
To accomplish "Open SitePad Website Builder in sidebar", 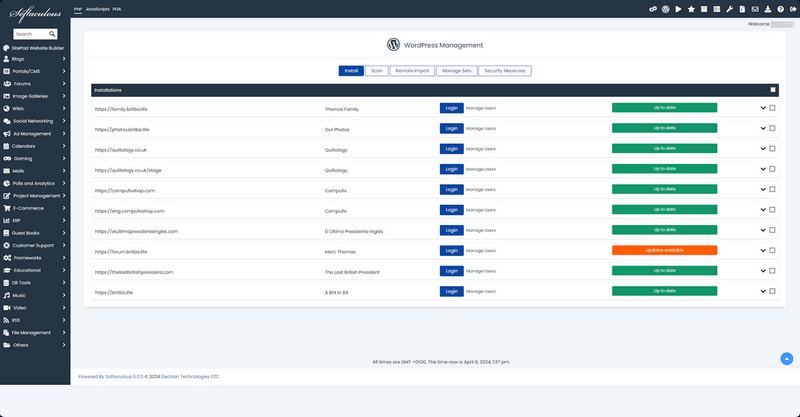I will click(x=34, y=48).
